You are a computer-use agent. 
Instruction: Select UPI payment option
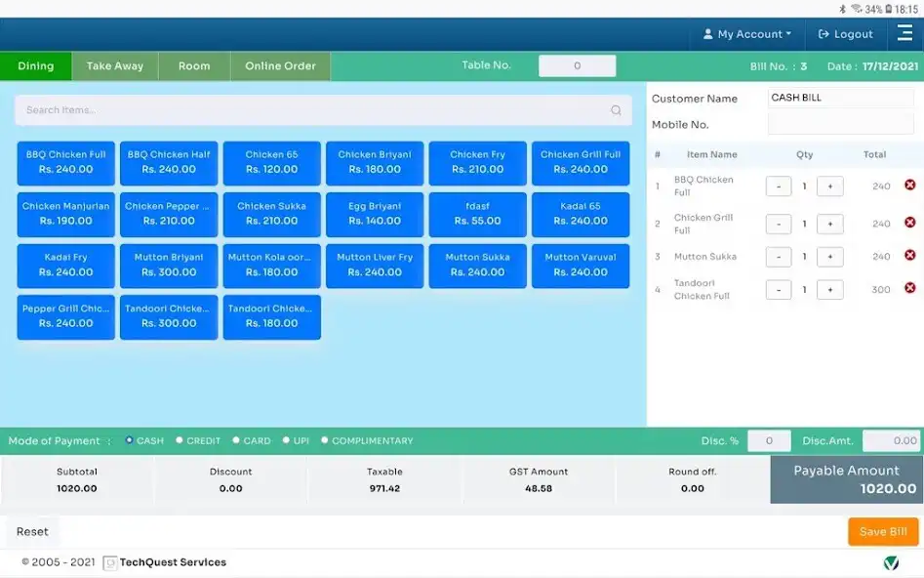pos(286,440)
